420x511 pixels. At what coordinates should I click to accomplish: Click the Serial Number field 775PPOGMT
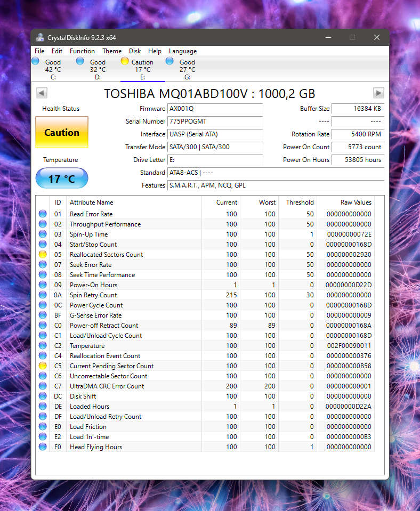tap(215, 121)
